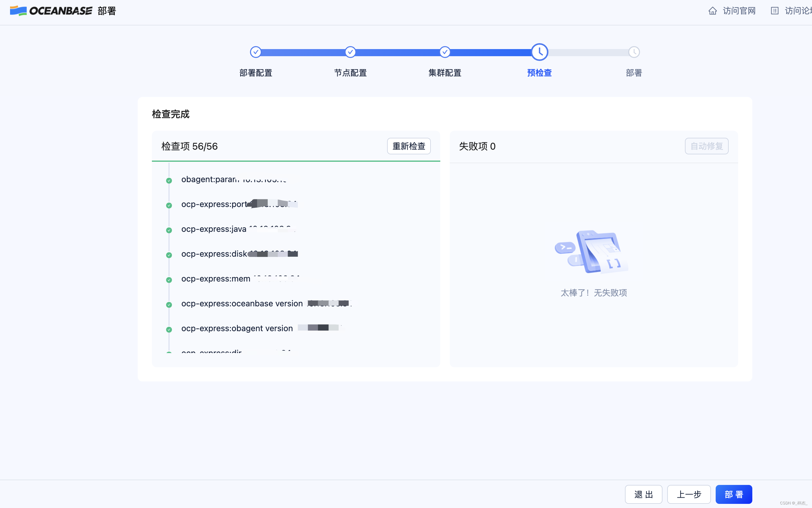Viewport: 812px width, 508px height.
Task: Click the 预检查 clock step icon
Action: point(540,52)
